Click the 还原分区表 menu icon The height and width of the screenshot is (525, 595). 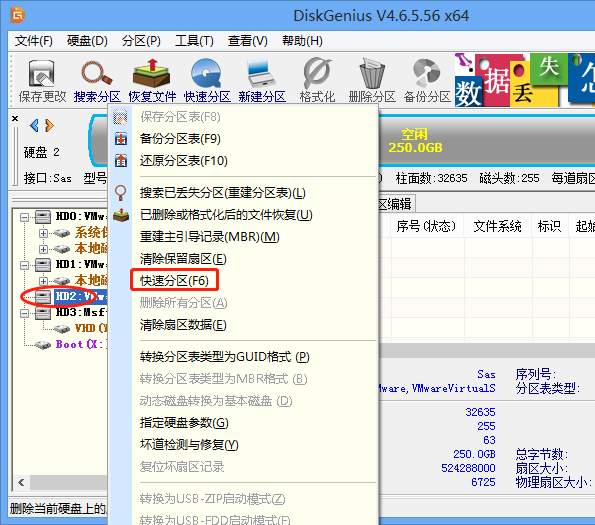pyautogui.click(x=121, y=161)
